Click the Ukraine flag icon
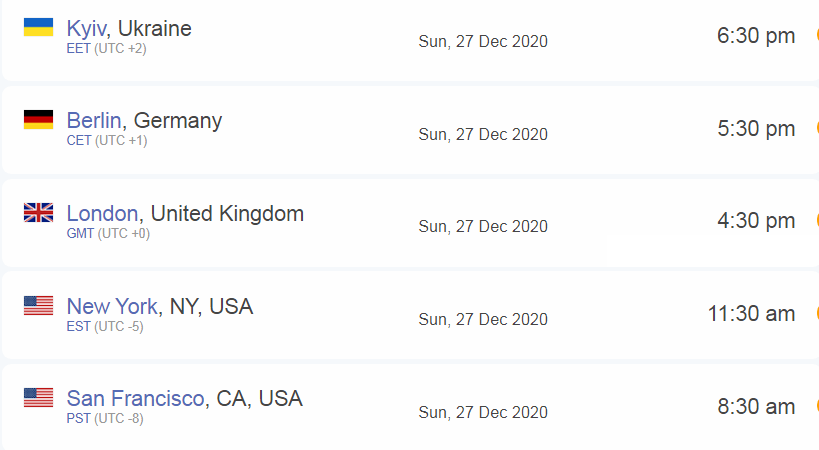This screenshot has height=450, width=819. point(38,27)
